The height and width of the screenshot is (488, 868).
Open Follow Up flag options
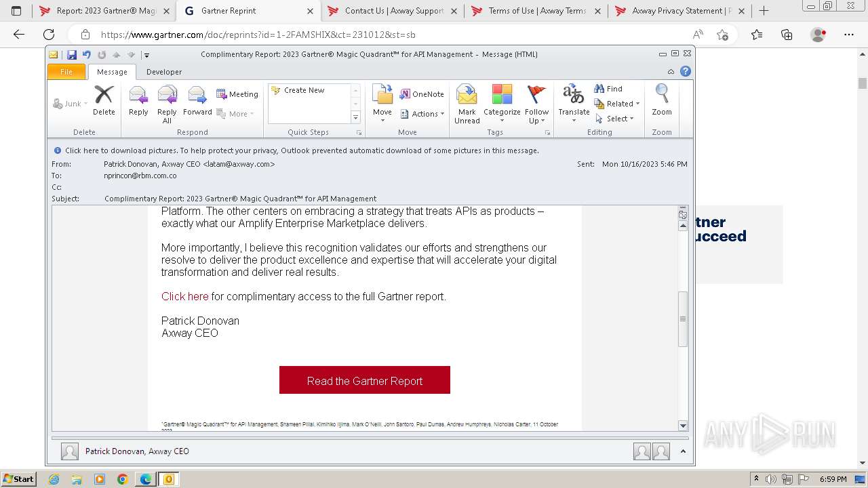pos(536,105)
